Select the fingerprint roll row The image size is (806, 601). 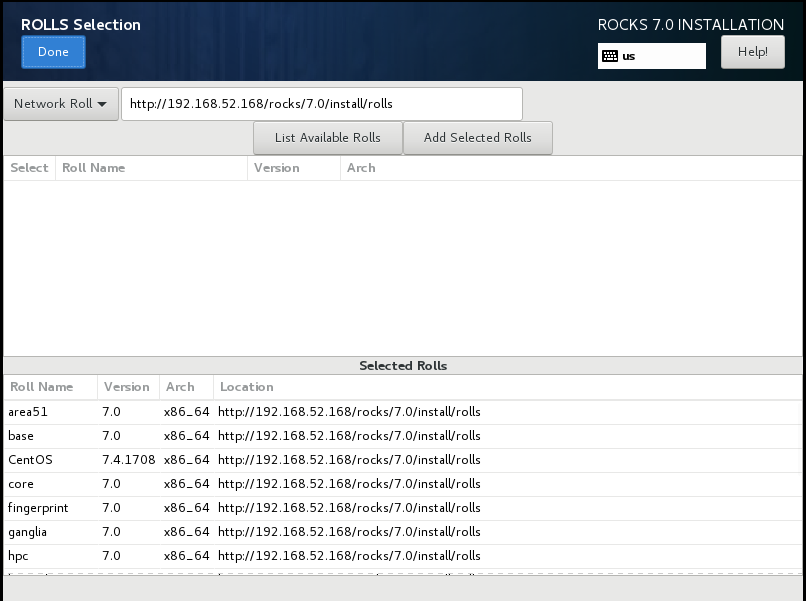403,508
